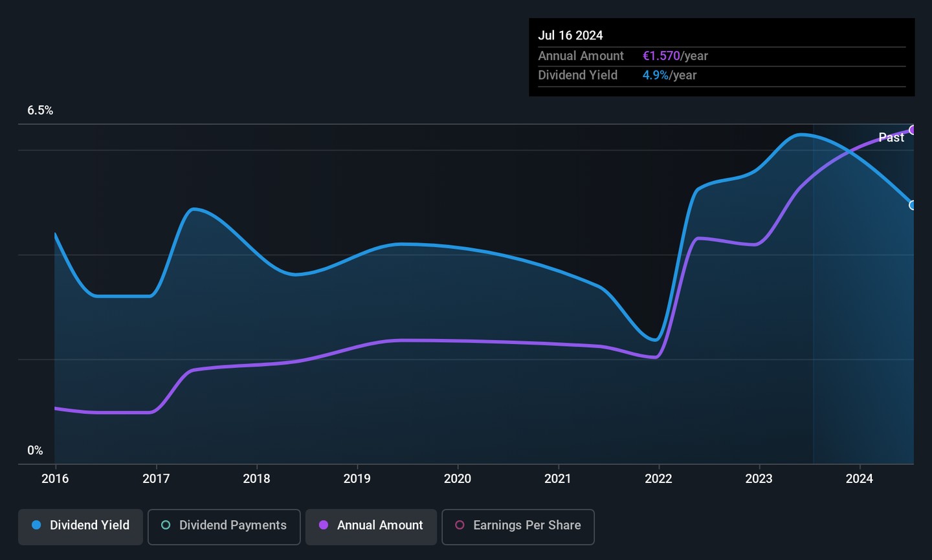Screen dimensions: 932x560
Task: Click the 2024 year label
Action: [860, 479]
